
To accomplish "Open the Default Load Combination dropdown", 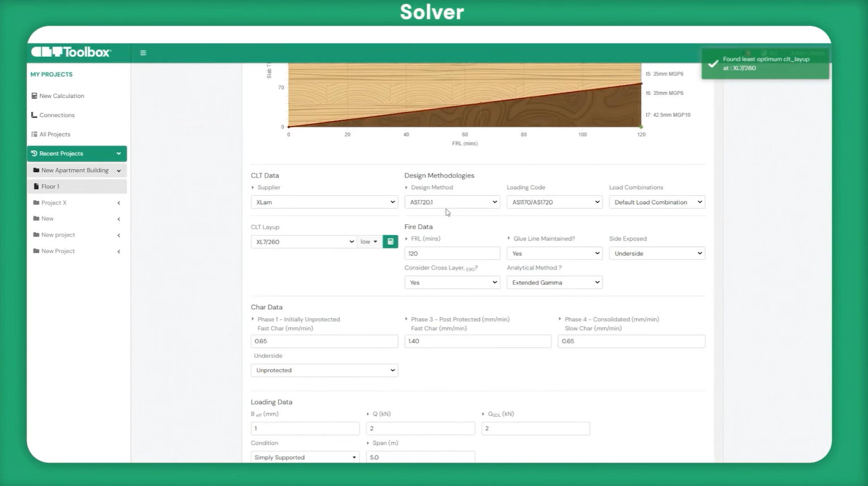I will click(657, 202).
